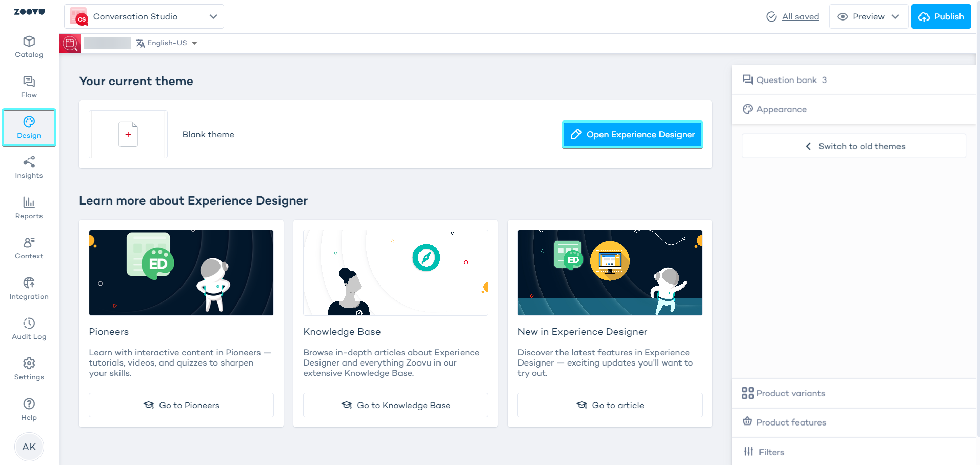
Task: Click Switch to old themes
Action: tap(853, 146)
